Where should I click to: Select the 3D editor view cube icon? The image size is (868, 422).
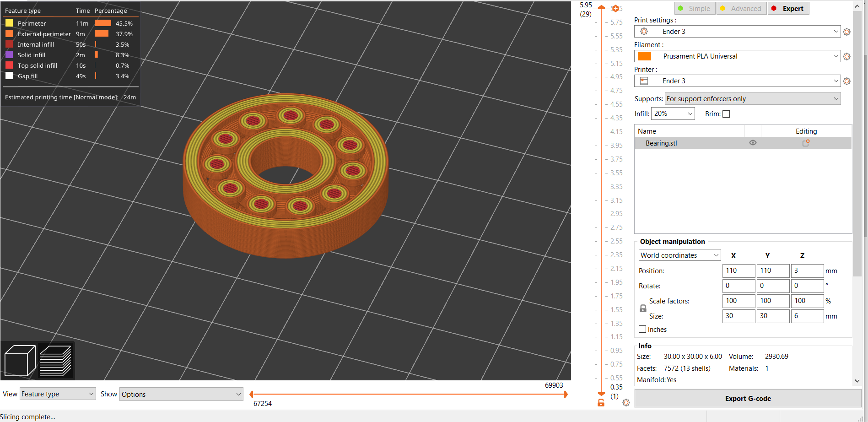[19, 361]
